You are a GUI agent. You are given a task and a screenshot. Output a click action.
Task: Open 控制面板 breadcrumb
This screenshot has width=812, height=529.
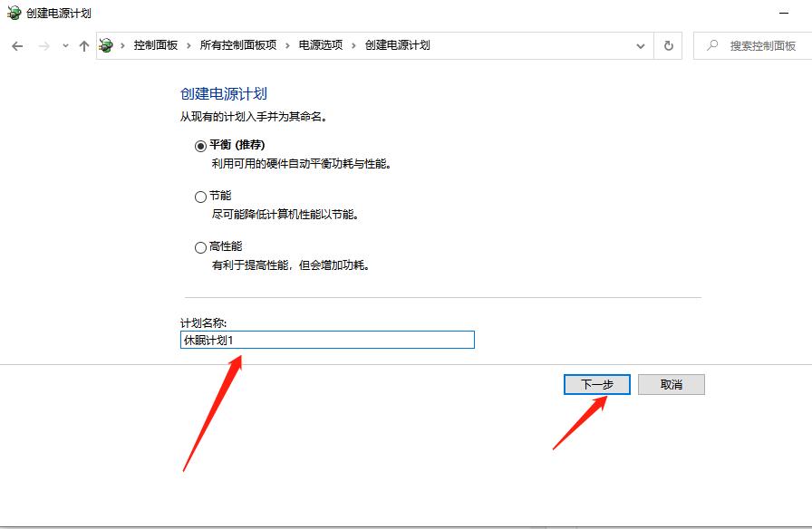156,45
